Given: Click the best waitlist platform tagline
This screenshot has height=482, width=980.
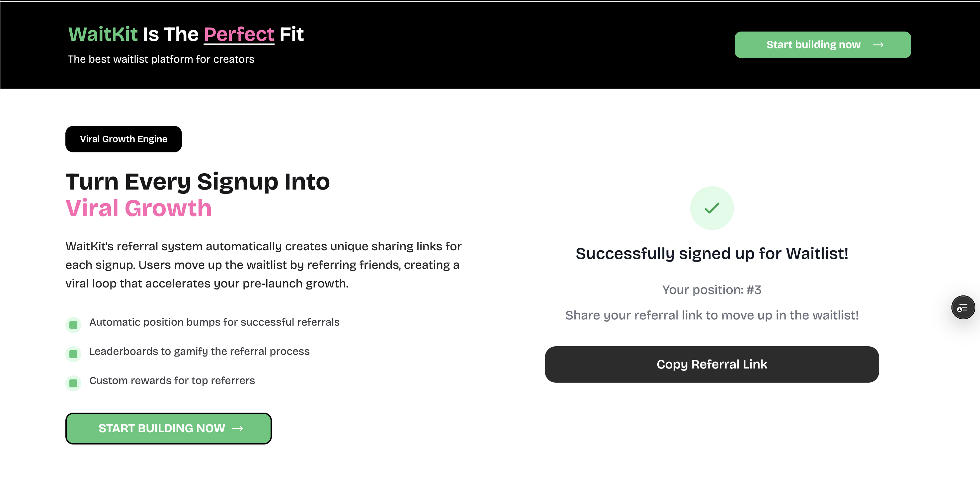Looking at the screenshot, I should click(x=161, y=59).
